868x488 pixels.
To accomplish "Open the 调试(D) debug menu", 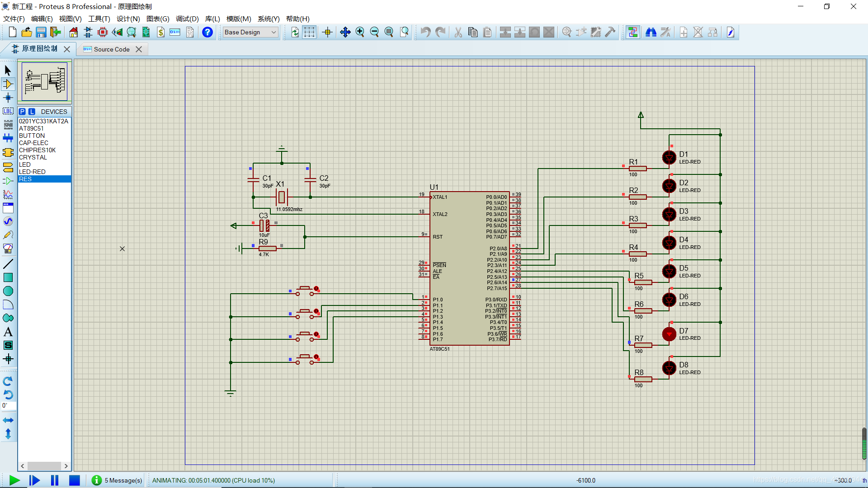I will (187, 19).
